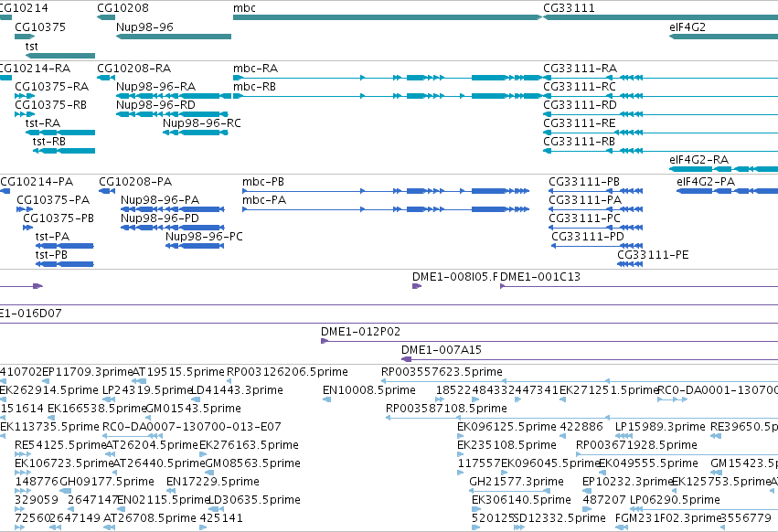
Task: Click the CG10208-RA transcript
Action: tap(106, 78)
